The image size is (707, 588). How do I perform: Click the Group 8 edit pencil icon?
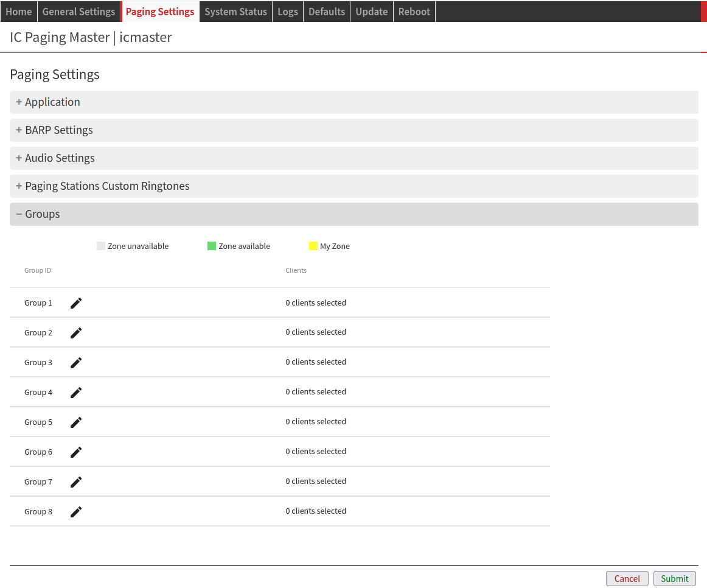tap(76, 512)
